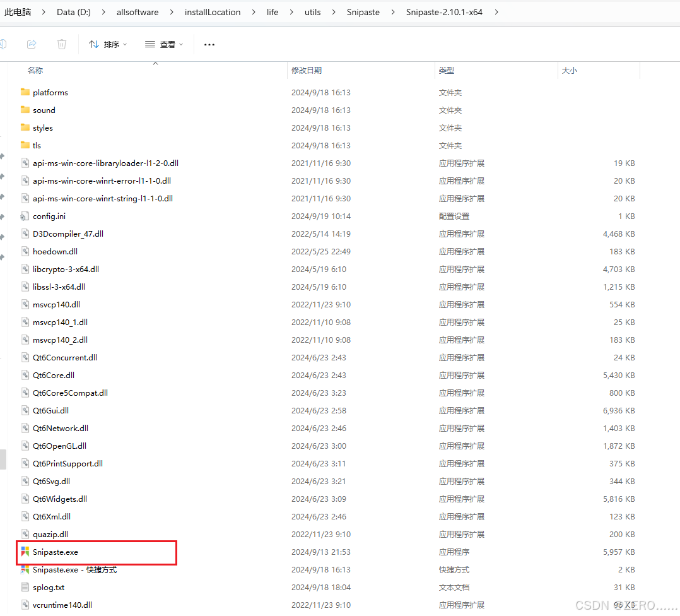Expand the chevron after installLocation

pos(254,12)
